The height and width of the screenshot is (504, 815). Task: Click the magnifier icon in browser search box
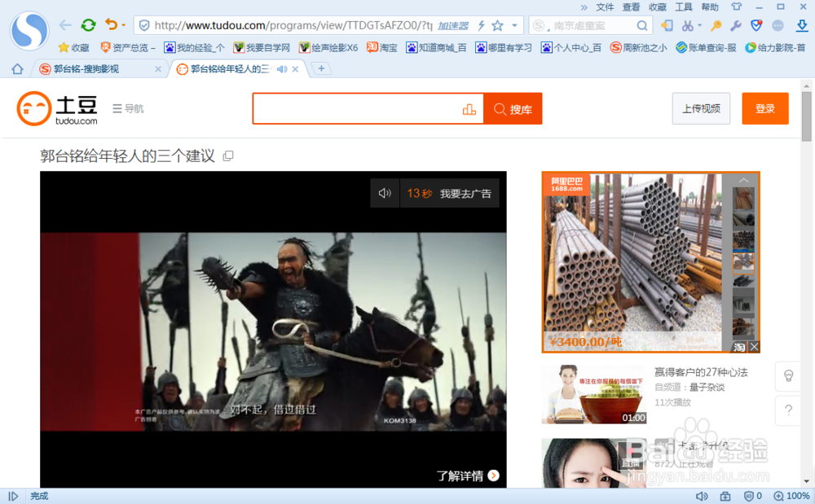(x=642, y=25)
